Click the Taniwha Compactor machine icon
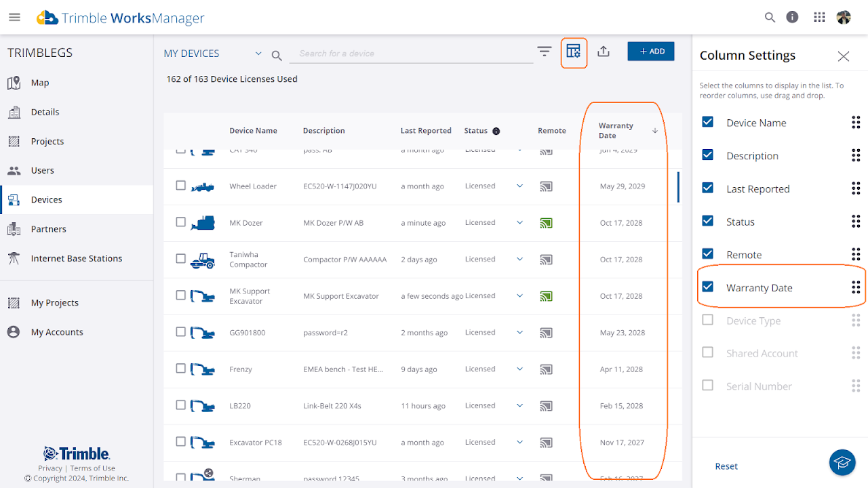Screen dimensions: 868x488 coord(203,260)
